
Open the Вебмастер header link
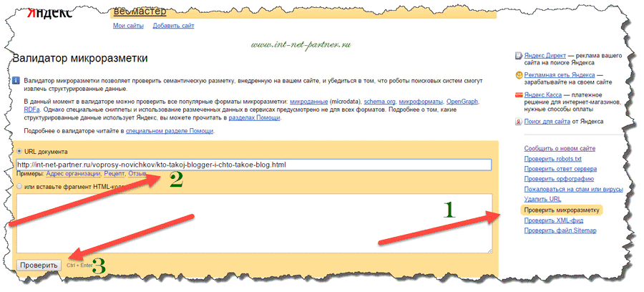(140, 11)
